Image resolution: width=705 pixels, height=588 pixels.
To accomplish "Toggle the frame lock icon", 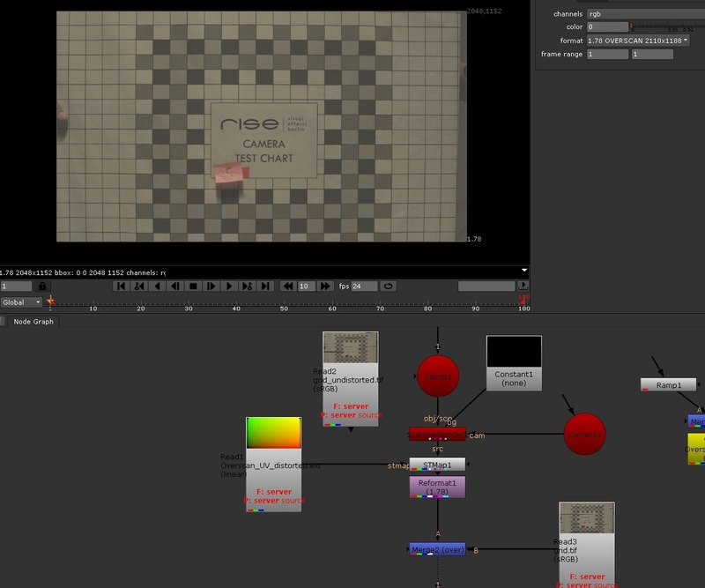I will click(x=41, y=287).
